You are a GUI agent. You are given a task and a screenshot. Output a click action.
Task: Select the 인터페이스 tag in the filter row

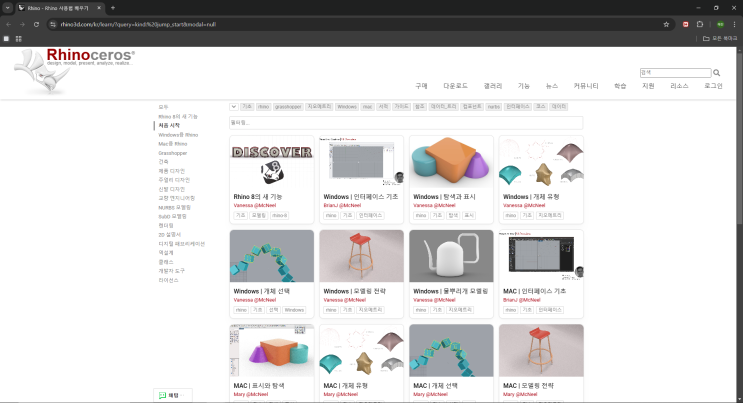[x=518, y=107]
